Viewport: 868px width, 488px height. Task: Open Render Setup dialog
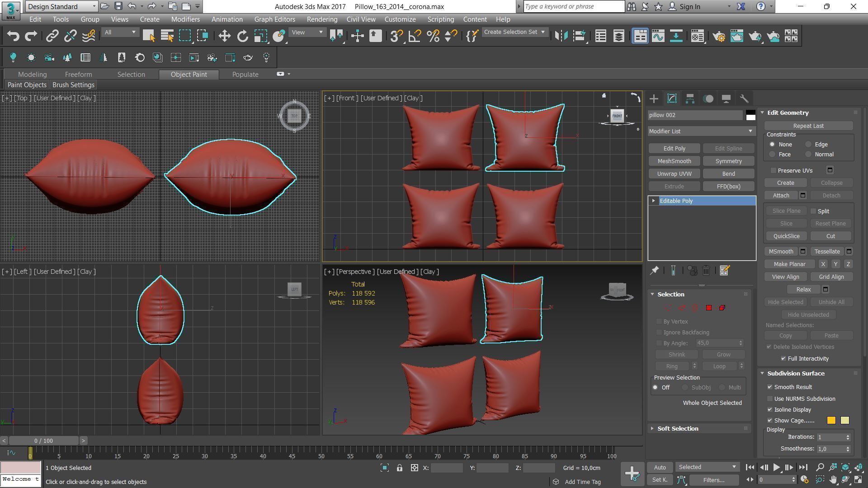[x=719, y=36]
